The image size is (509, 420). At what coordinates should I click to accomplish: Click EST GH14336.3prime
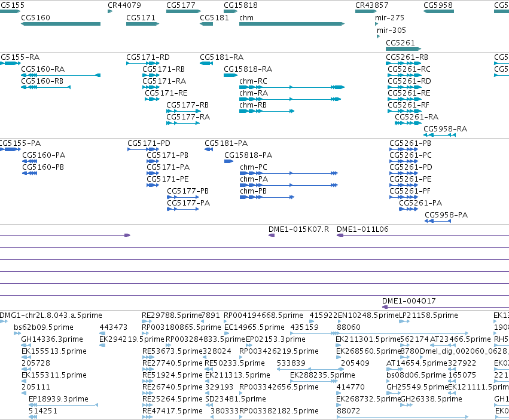pyautogui.click(x=26, y=345)
